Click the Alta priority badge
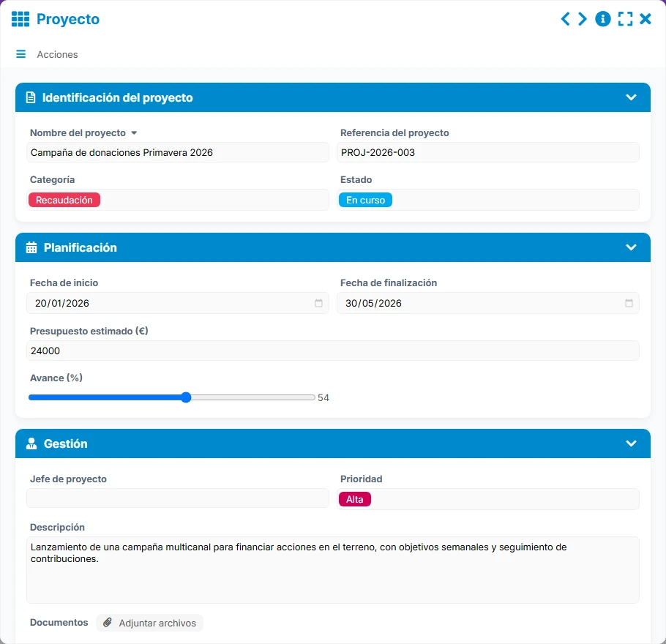The width and height of the screenshot is (666, 644). 355,499
